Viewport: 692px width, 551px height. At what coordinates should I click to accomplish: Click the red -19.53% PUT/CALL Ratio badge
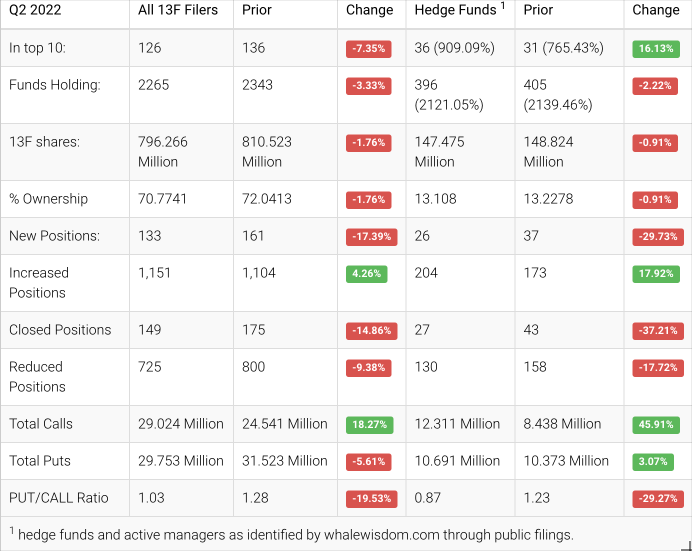click(370, 499)
